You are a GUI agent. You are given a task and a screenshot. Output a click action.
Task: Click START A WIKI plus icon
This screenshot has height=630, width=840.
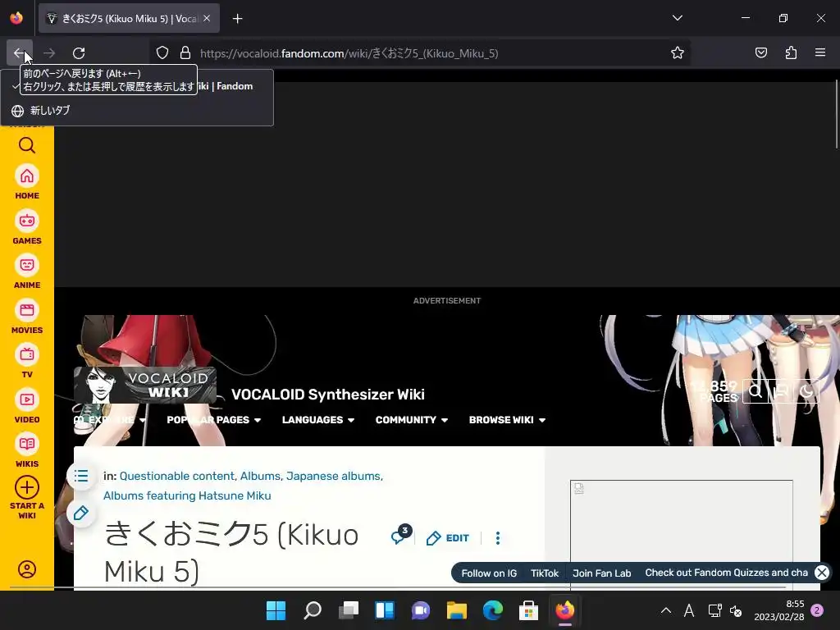tap(27, 487)
